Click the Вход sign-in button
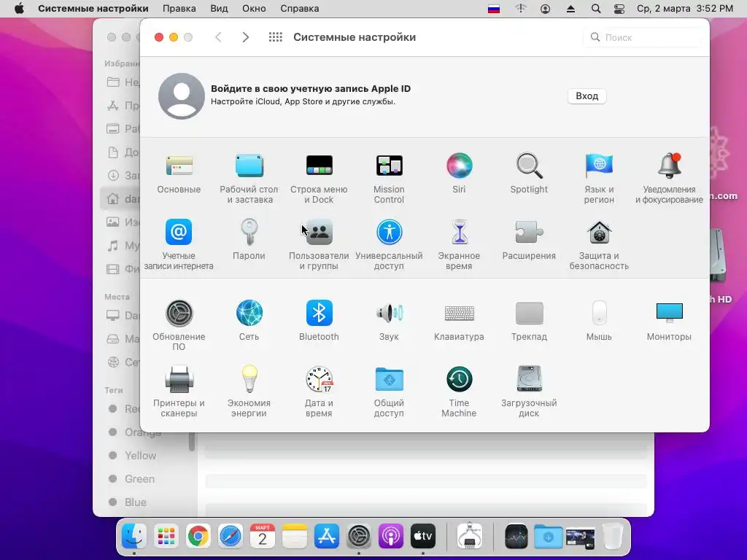747x560 pixels. [587, 96]
